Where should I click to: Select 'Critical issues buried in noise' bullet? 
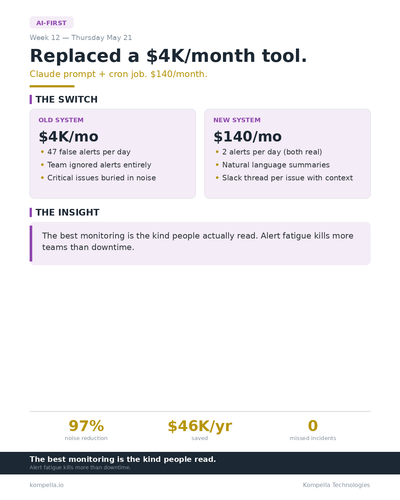pyautogui.click(x=101, y=178)
